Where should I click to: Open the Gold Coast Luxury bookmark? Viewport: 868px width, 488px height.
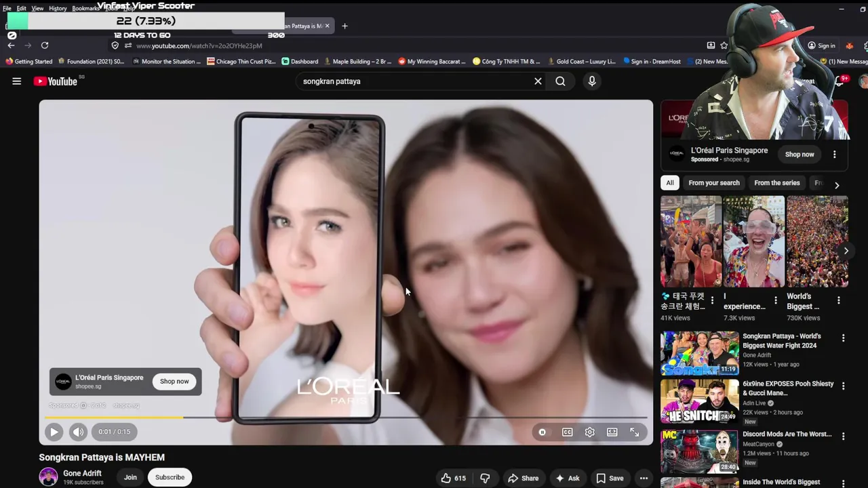(x=582, y=62)
